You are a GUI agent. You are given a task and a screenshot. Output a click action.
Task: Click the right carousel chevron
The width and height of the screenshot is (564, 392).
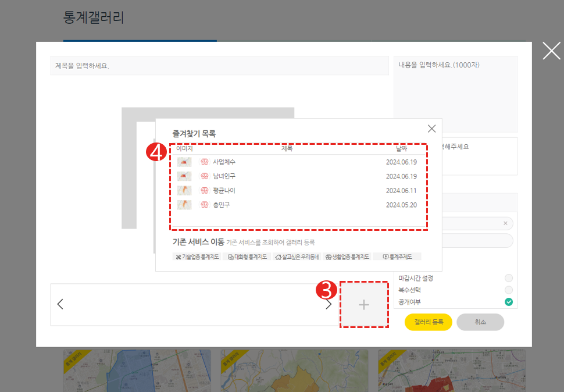point(328,304)
